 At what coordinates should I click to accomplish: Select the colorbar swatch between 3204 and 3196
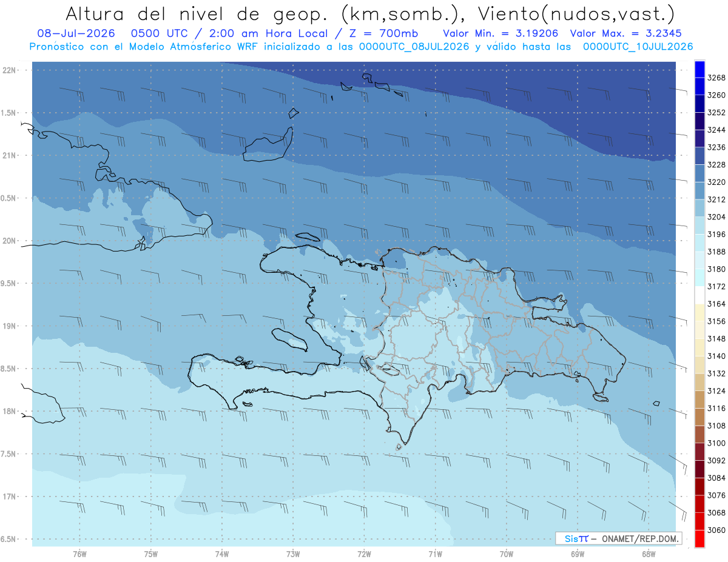click(699, 226)
